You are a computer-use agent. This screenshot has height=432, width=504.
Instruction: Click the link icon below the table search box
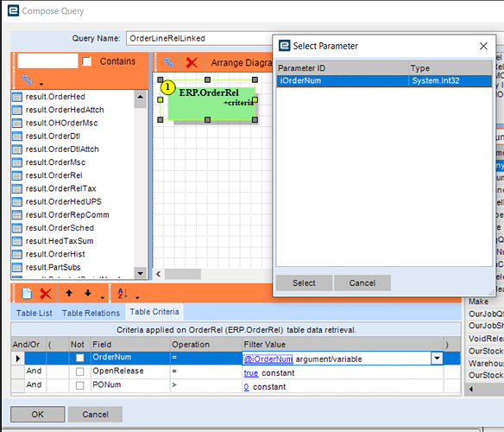pos(28,79)
